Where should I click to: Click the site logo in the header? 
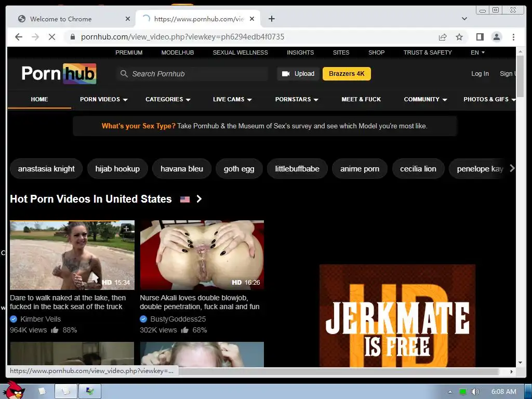59,74
